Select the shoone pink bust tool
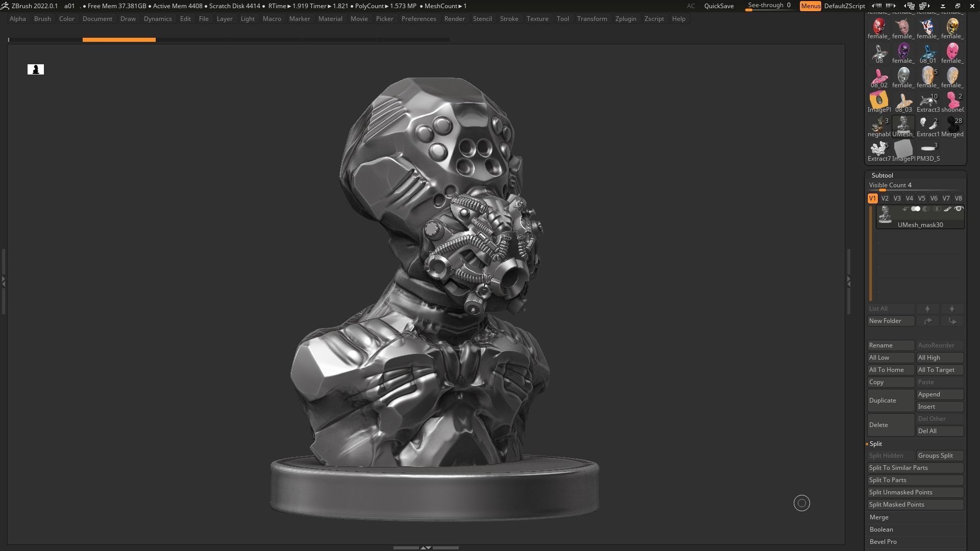 click(x=952, y=101)
